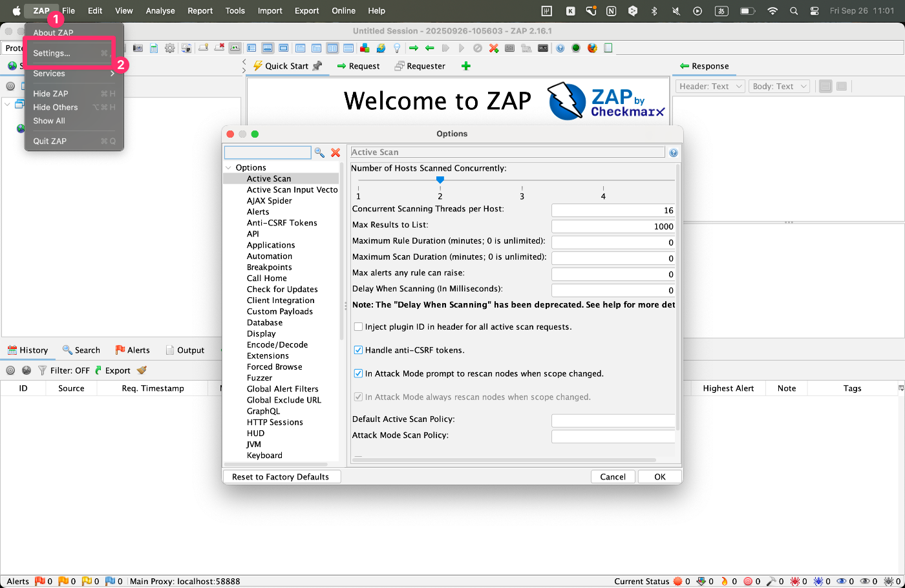Click the blue help question icon in toolbar
Image resolution: width=905 pixels, height=588 pixels.
coord(560,48)
